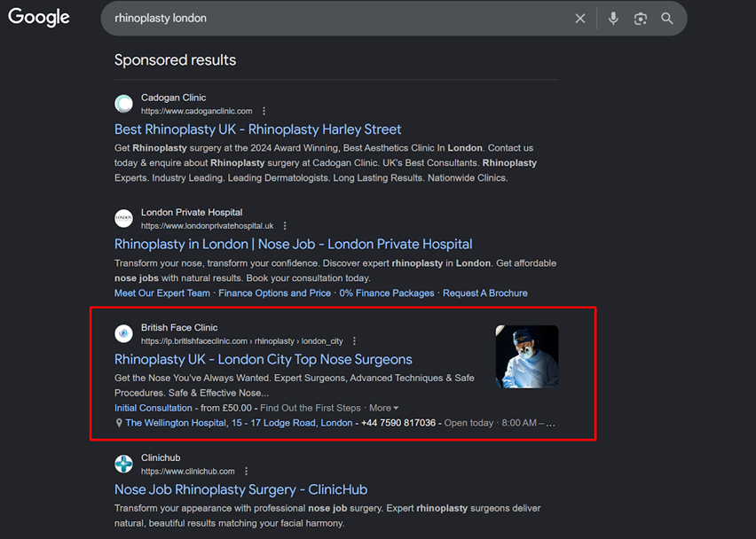Click the Clinichub favicon

(x=124, y=465)
